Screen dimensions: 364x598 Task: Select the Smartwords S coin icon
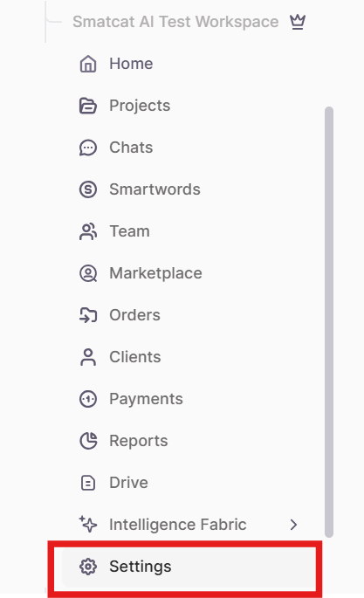point(88,189)
